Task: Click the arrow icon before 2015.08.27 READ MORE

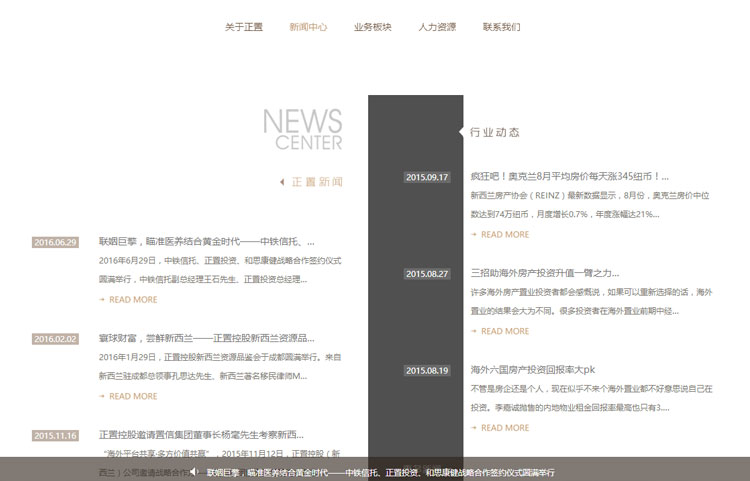Action: 474,331
